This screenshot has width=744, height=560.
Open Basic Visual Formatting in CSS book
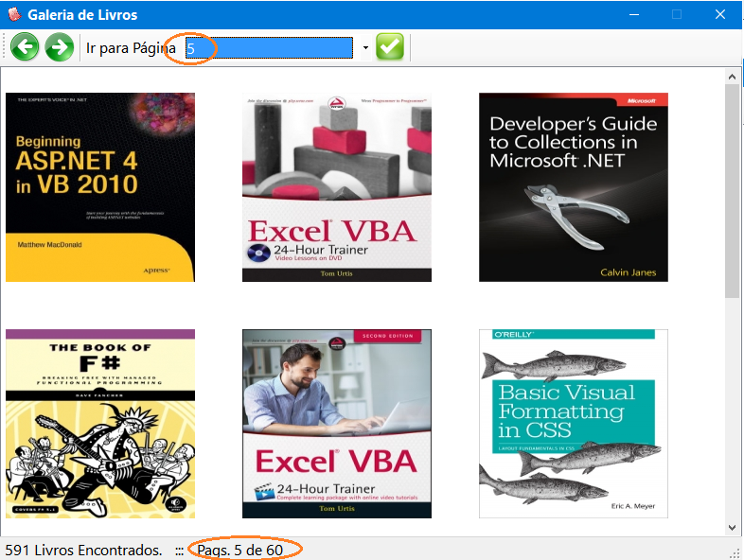coord(574,423)
